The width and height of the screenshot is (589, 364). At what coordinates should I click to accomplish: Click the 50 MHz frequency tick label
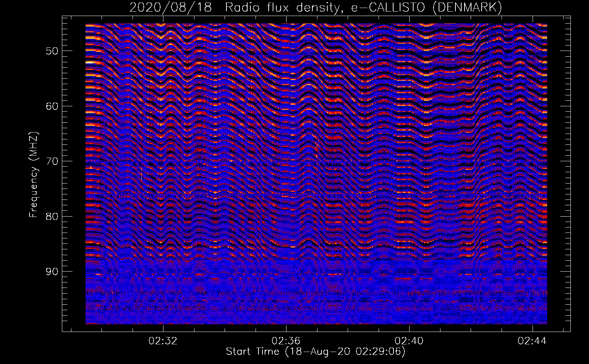[x=52, y=51]
